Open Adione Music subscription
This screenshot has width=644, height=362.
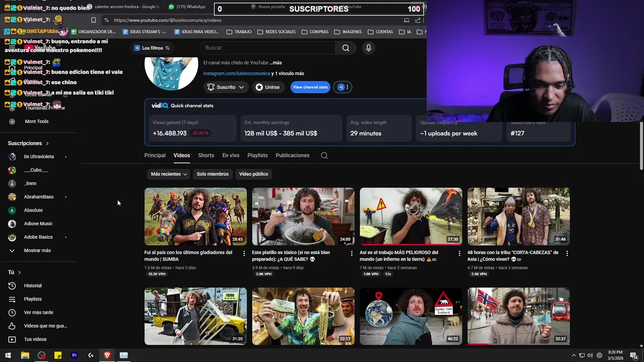coord(38,223)
